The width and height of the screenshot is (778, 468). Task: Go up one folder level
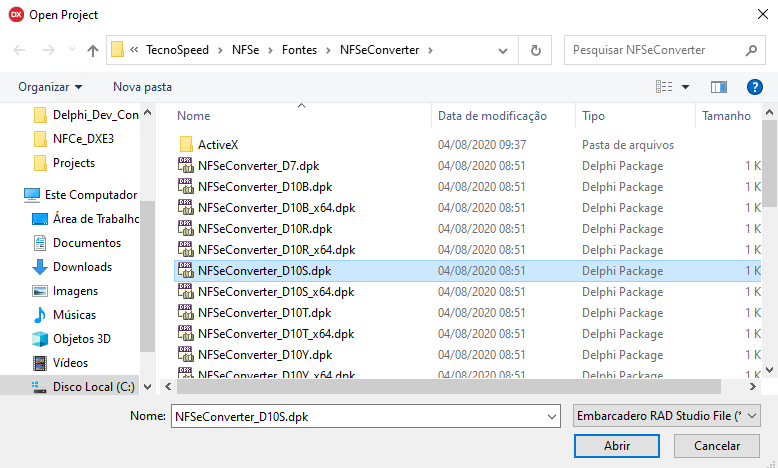click(x=93, y=50)
